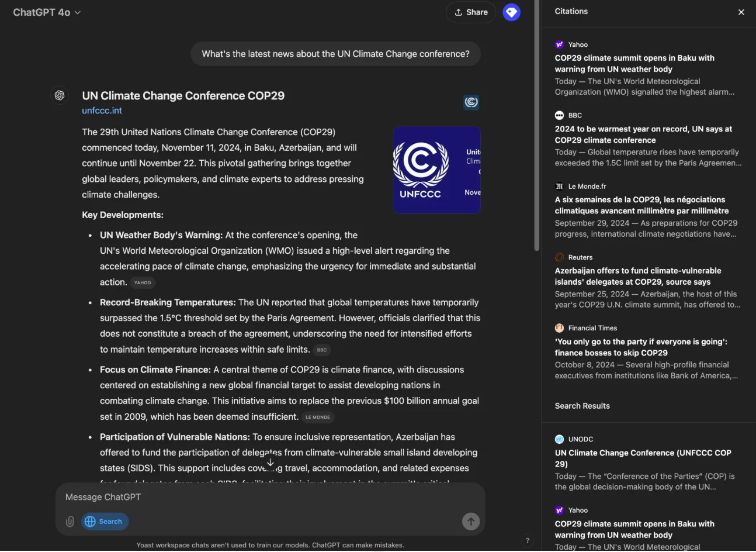The image size is (756, 552).
Task: Open the blue profile avatar icon
Action: 511,12
